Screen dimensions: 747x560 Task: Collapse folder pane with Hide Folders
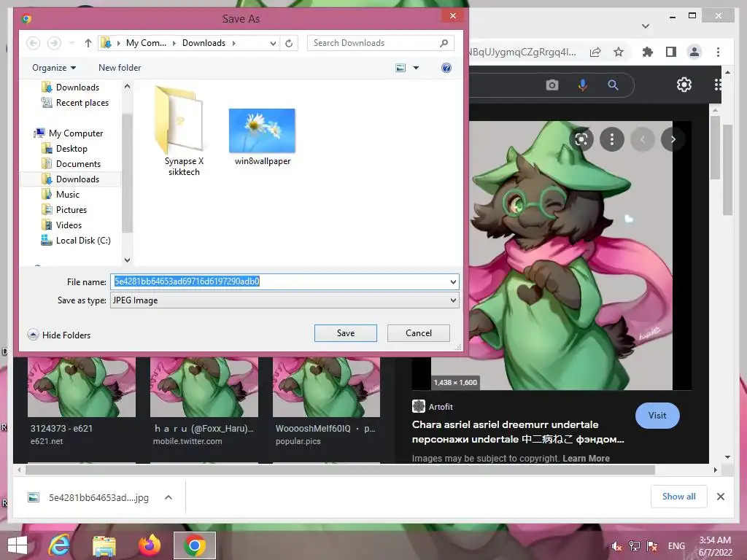[x=59, y=335]
